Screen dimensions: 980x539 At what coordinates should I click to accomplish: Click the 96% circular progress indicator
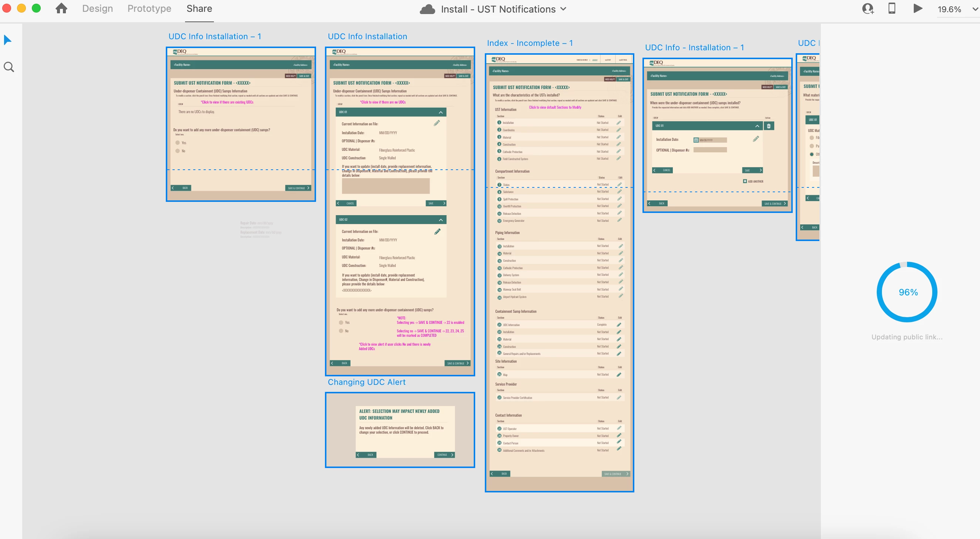(907, 292)
